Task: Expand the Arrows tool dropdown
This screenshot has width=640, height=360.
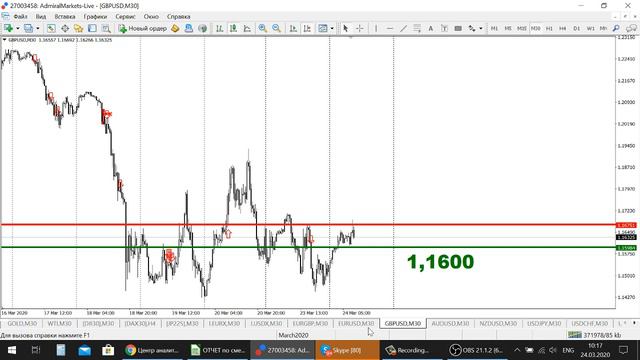Action: tap(481, 28)
